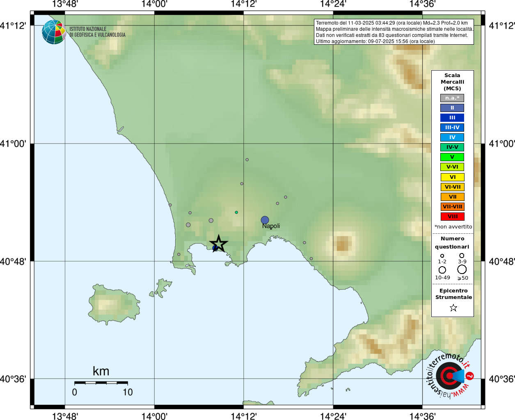Select the red VIII legend swatch
Screen dimensions: 515x420
tap(453, 217)
